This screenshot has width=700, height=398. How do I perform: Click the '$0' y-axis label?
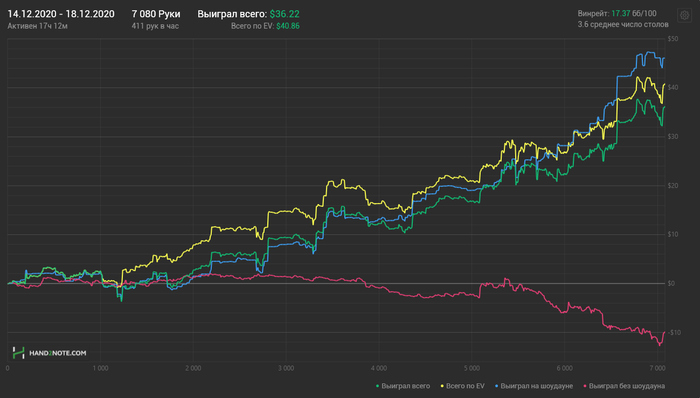pyautogui.click(x=671, y=283)
